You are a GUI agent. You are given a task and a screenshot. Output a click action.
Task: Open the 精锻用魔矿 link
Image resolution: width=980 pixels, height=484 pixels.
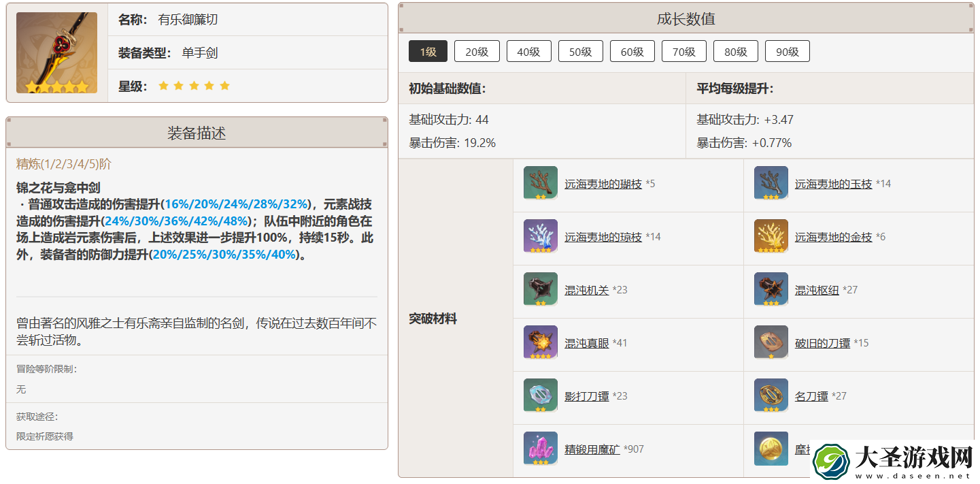point(592,449)
